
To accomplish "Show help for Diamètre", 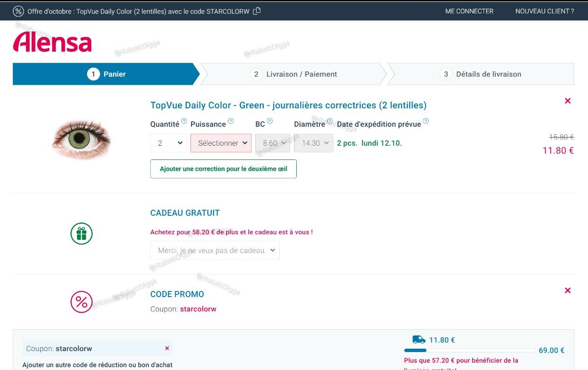I will tap(330, 121).
